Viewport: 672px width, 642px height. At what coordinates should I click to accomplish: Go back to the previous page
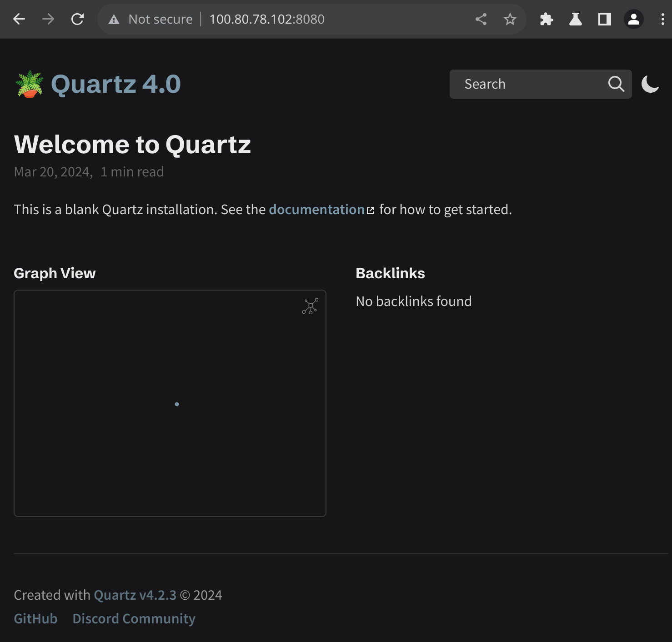[19, 19]
